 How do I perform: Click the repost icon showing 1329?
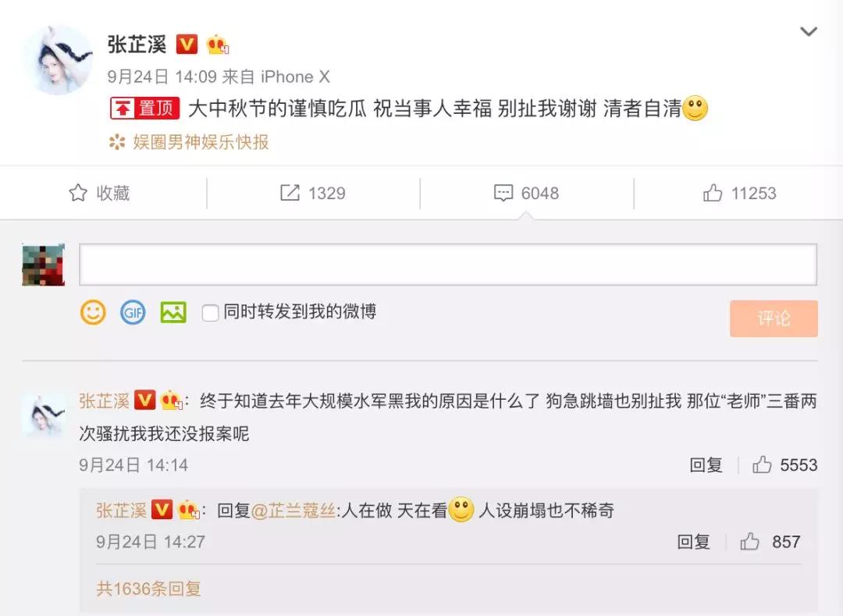[x=290, y=193]
